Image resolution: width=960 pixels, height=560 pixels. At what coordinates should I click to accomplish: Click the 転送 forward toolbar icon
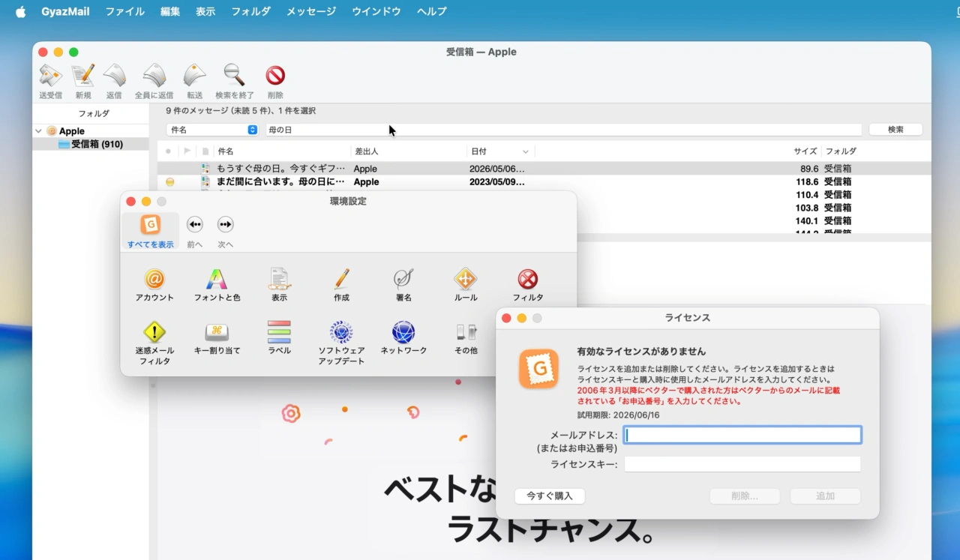pyautogui.click(x=194, y=76)
